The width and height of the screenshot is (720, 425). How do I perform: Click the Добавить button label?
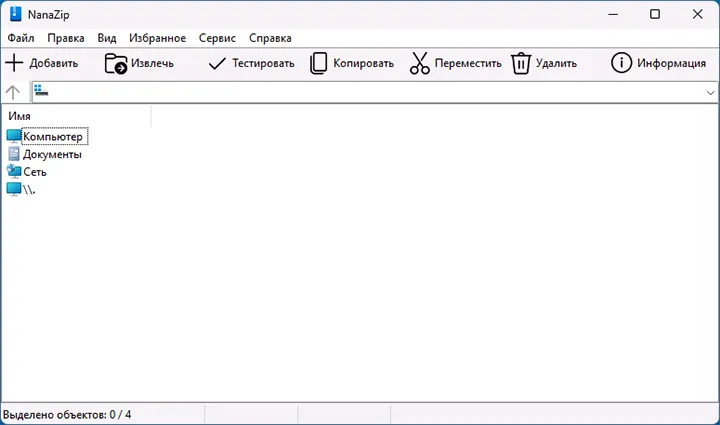(54, 63)
